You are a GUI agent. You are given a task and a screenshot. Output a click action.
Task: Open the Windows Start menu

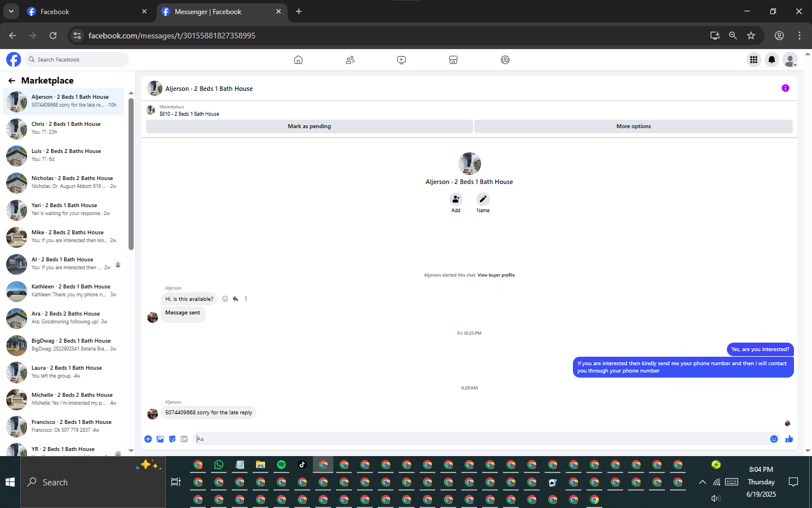pyautogui.click(x=10, y=482)
